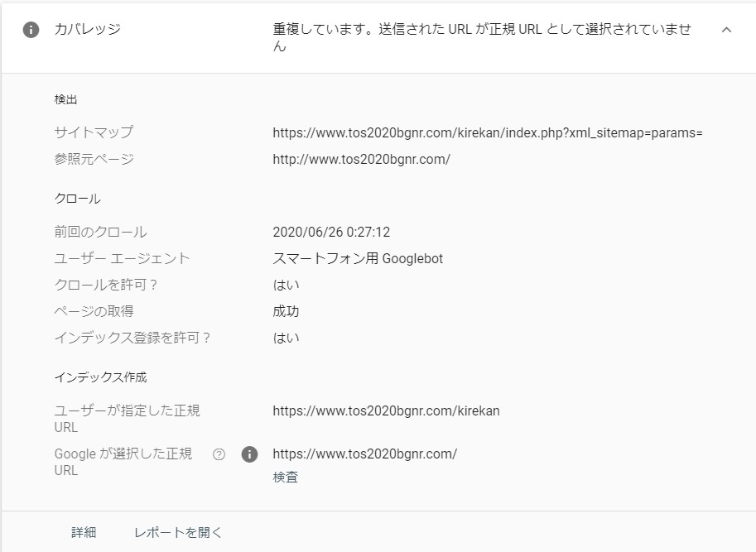Click the info icon beside カバレッジ

pyautogui.click(x=31, y=30)
